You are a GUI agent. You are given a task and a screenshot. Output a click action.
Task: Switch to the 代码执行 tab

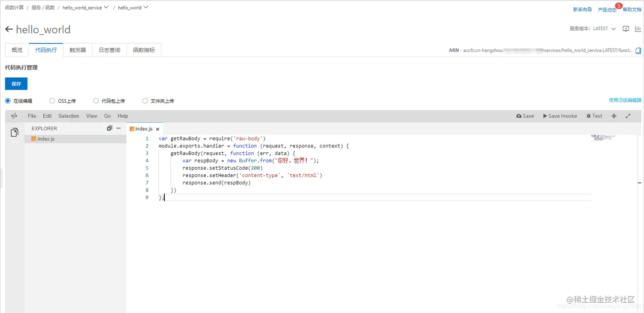[x=46, y=50]
